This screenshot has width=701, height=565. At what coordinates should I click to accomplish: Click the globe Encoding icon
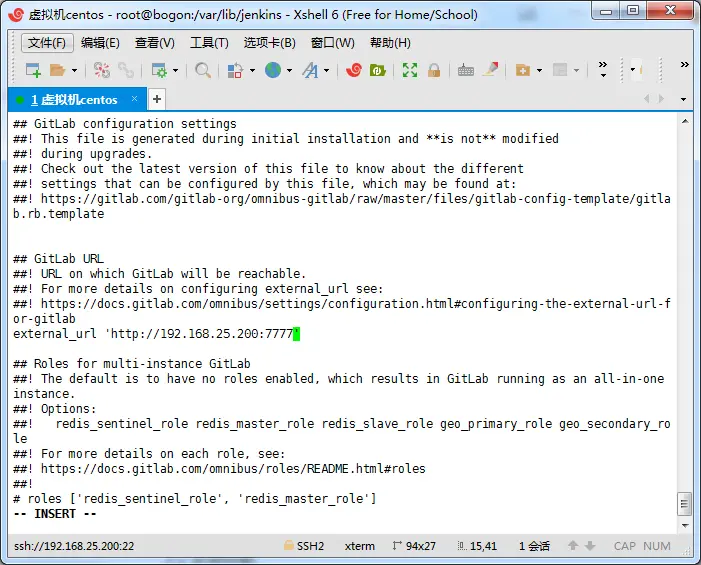pos(273,70)
